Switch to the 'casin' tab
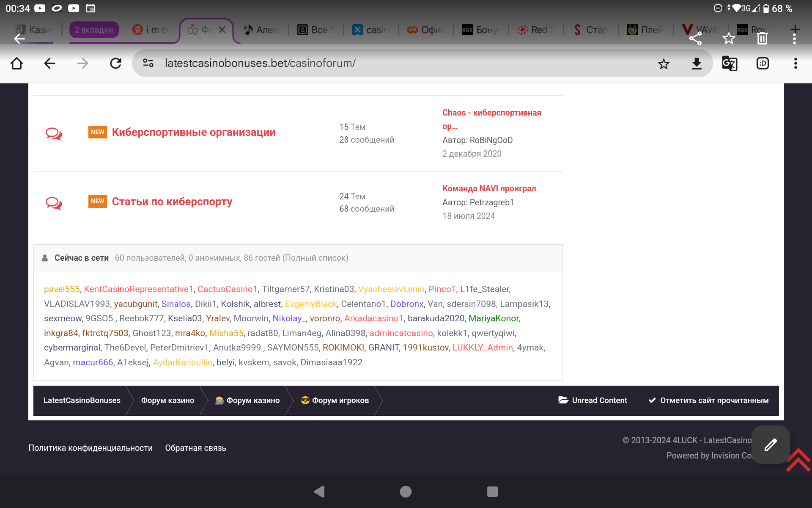The width and height of the screenshot is (812, 508). (372, 30)
